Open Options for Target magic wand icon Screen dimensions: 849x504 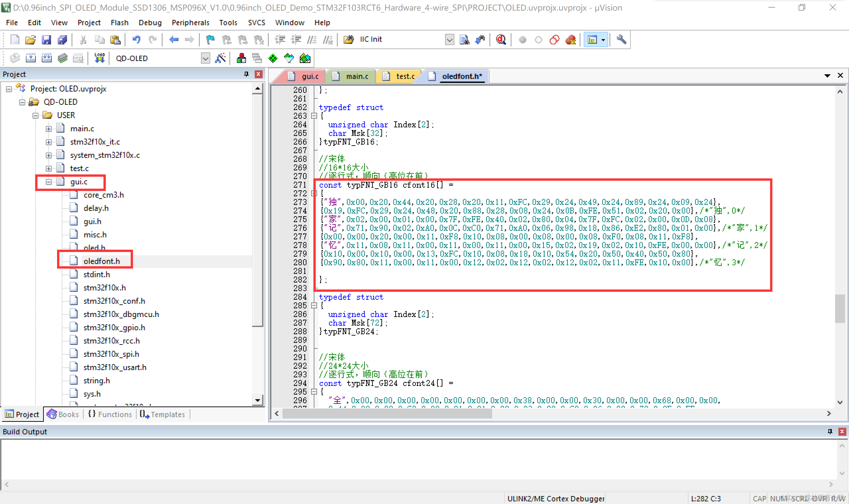pyautogui.click(x=221, y=58)
